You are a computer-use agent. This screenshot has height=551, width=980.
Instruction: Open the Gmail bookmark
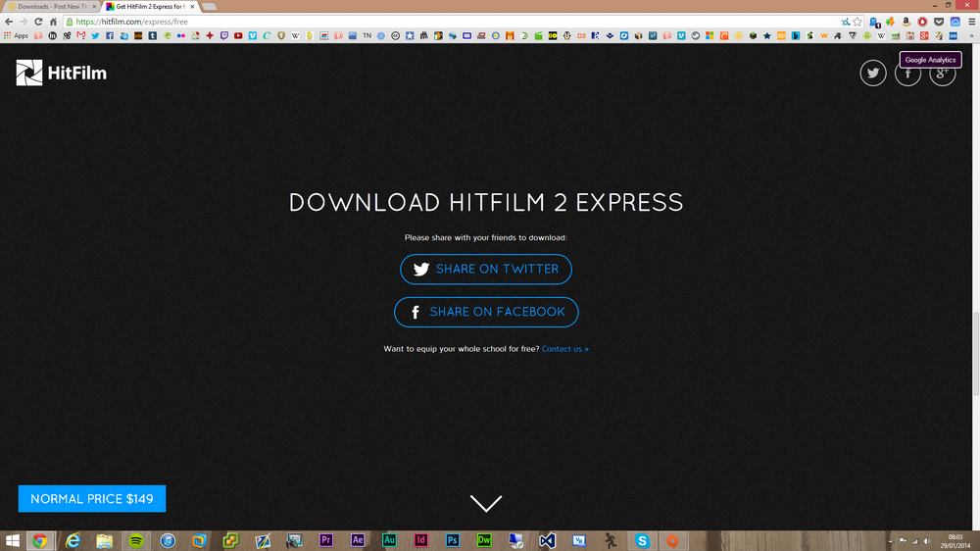pos(81,35)
